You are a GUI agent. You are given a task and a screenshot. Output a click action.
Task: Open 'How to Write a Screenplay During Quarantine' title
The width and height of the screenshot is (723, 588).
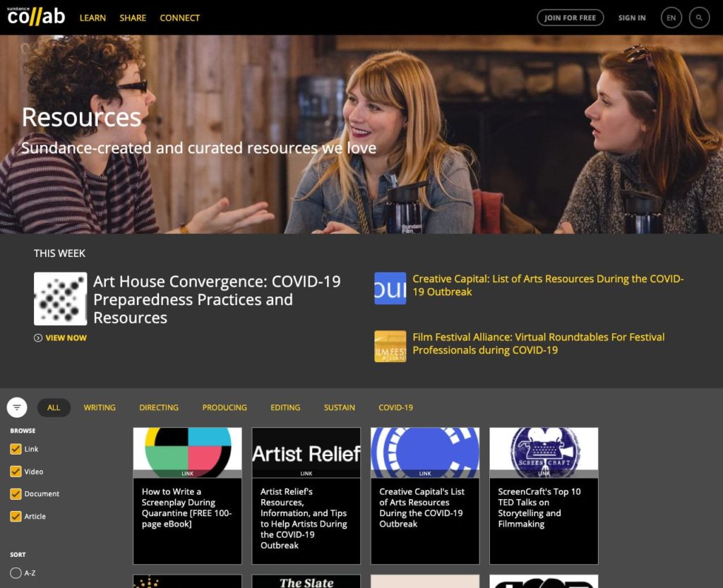pyautogui.click(x=186, y=508)
